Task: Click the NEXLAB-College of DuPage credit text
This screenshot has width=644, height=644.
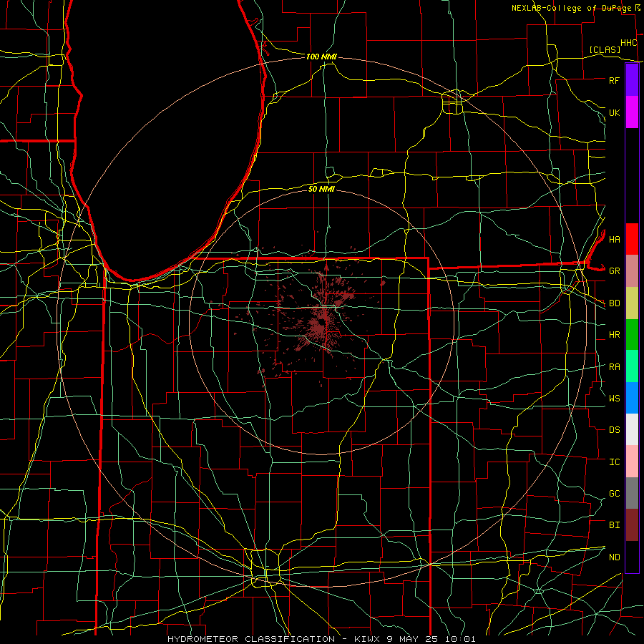Action: [571, 8]
